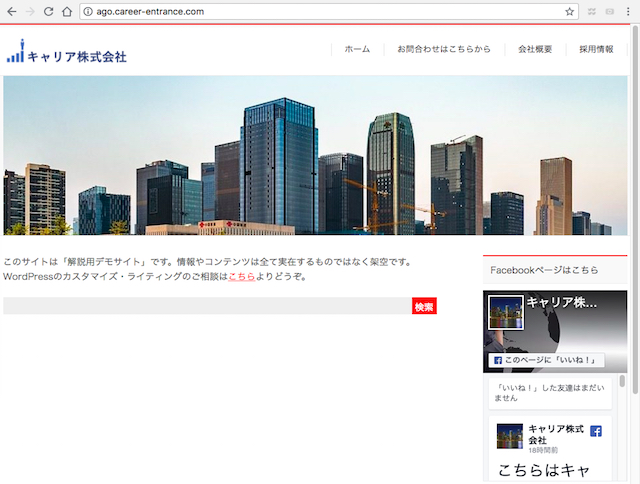Screen dimensions: 640x484
Task: Open お問合わせはこちらから menu item
Action: [444, 49]
